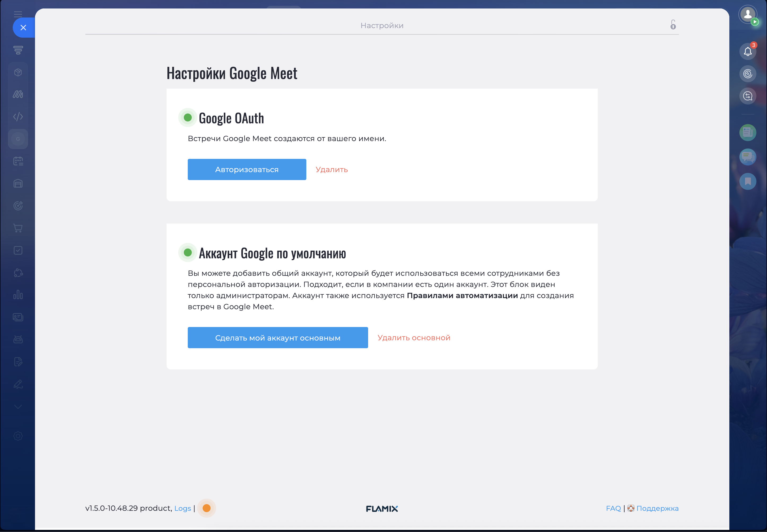The image size is (767, 532).
Task: Click the green status dot by Google OAuth
Action: [x=188, y=117]
